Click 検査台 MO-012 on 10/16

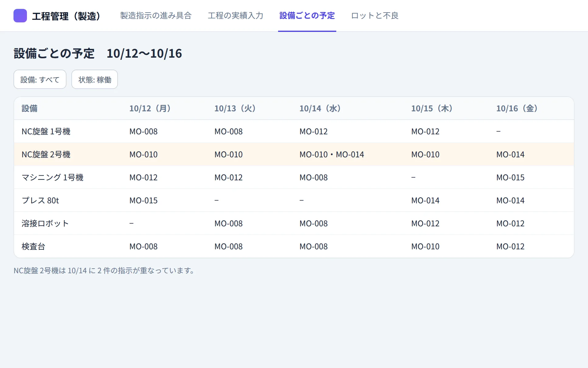[x=510, y=246]
